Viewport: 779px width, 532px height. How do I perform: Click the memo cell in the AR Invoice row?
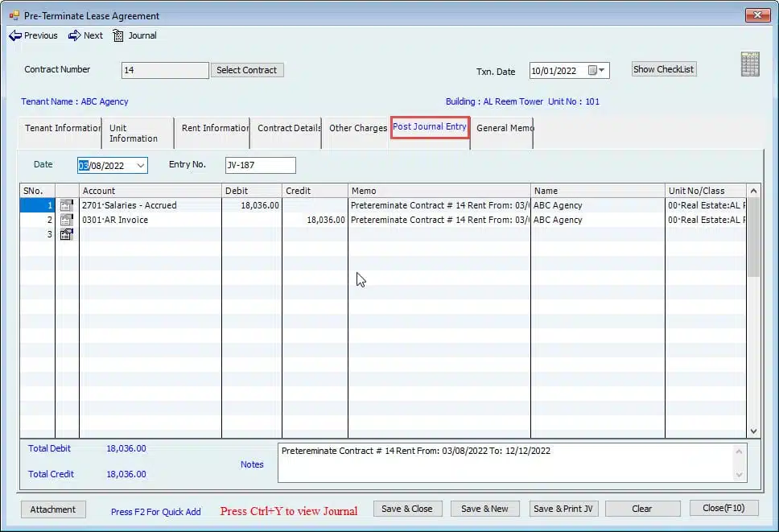click(x=439, y=220)
